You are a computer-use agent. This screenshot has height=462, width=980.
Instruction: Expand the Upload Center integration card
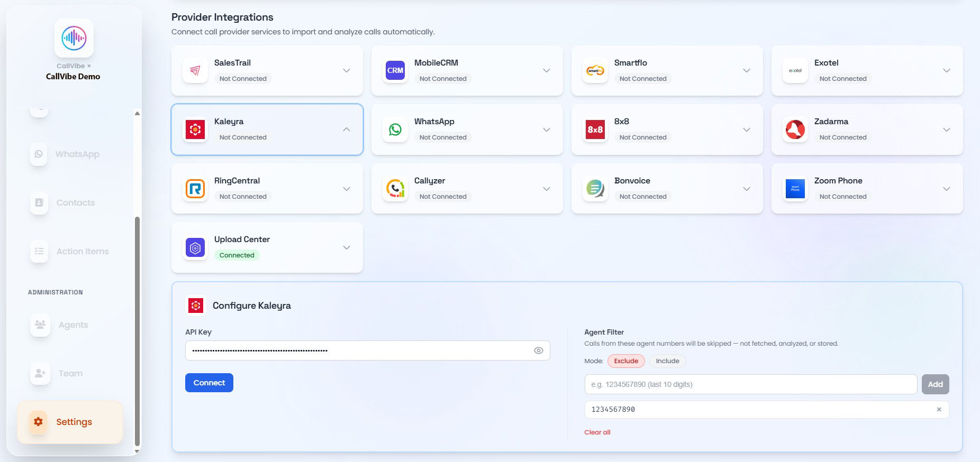(347, 247)
